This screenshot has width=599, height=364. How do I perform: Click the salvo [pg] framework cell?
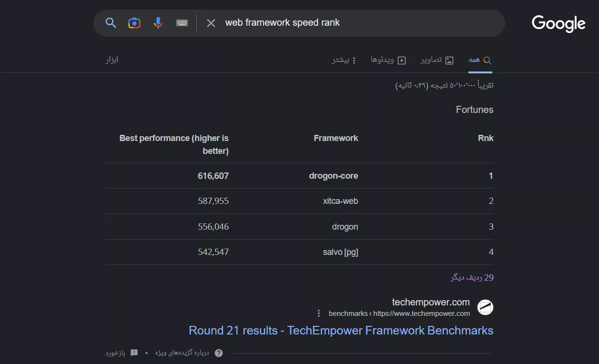coord(340,252)
